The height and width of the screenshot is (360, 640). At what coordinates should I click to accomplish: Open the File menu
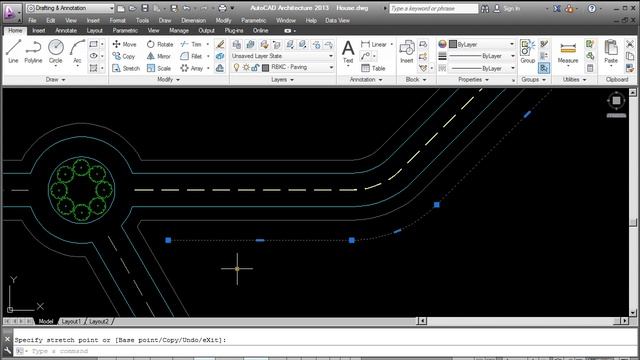click(x=32, y=20)
